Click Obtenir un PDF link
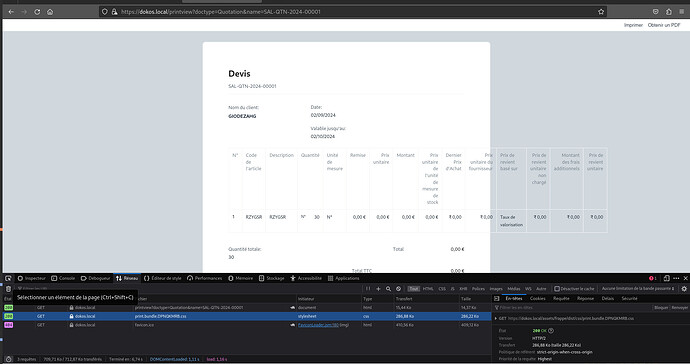Image resolution: width=690 pixels, height=364 pixels. tap(664, 25)
